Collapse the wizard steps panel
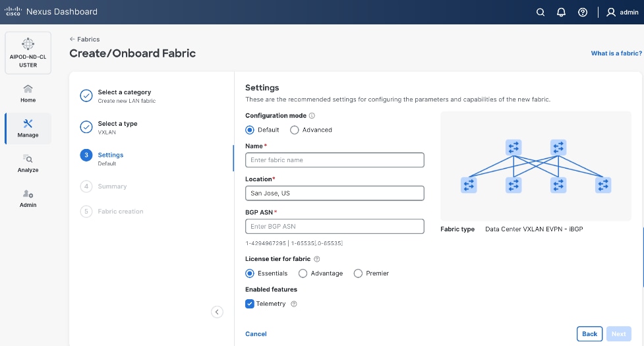644x346 pixels. (217, 312)
